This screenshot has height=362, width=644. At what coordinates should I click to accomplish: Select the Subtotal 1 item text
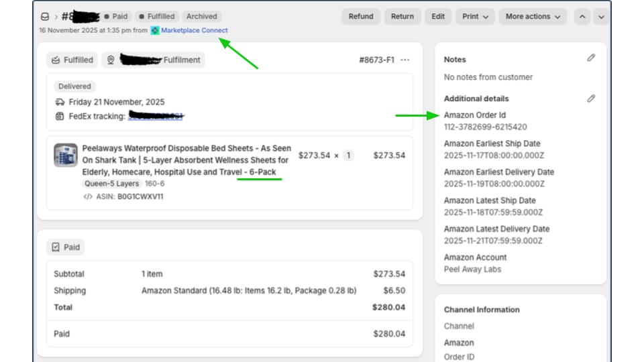tap(152, 274)
